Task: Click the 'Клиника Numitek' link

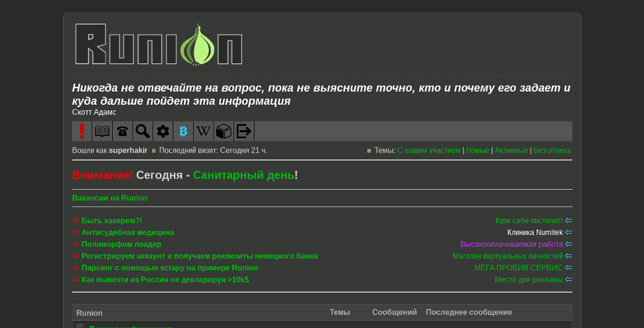Action: (x=535, y=233)
